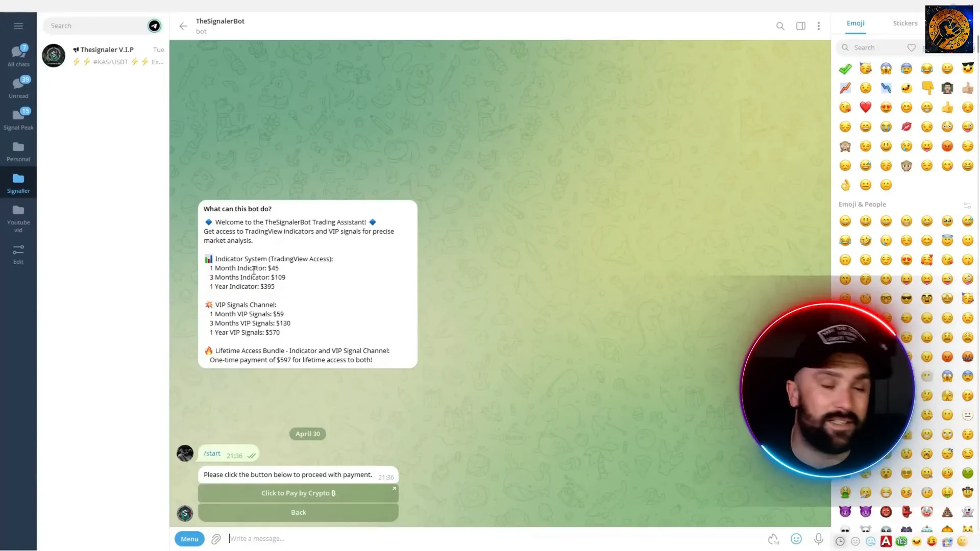Open the Youtube vid folder
The image size is (980, 551).
18,219
